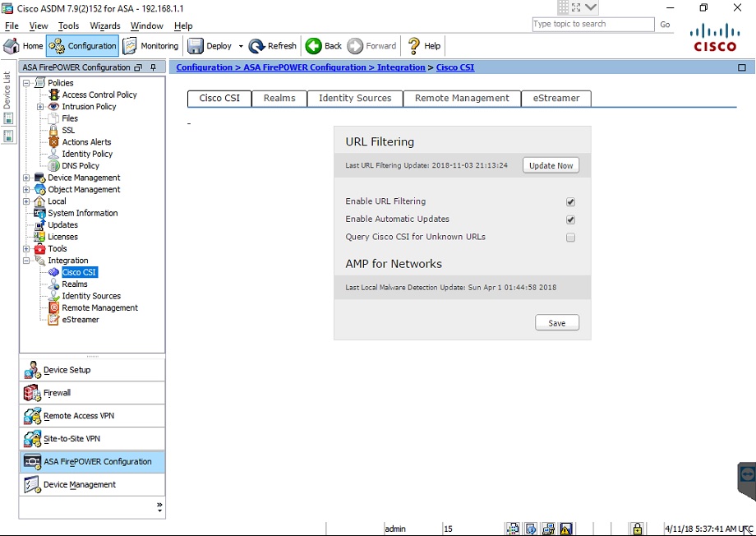Open the Site-to-Site VPN section
Image resolution: width=756 pixels, height=536 pixels.
coord(92,438)
